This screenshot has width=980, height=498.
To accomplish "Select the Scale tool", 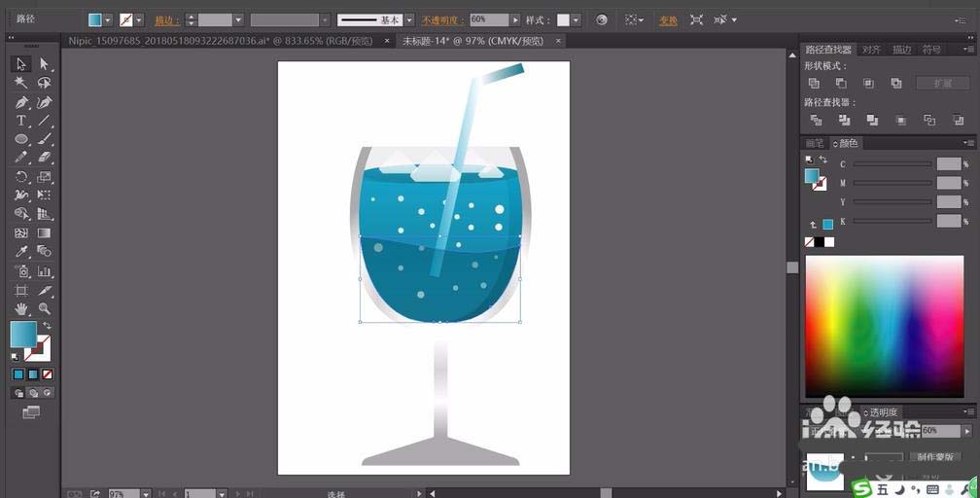I will point(44,177).
